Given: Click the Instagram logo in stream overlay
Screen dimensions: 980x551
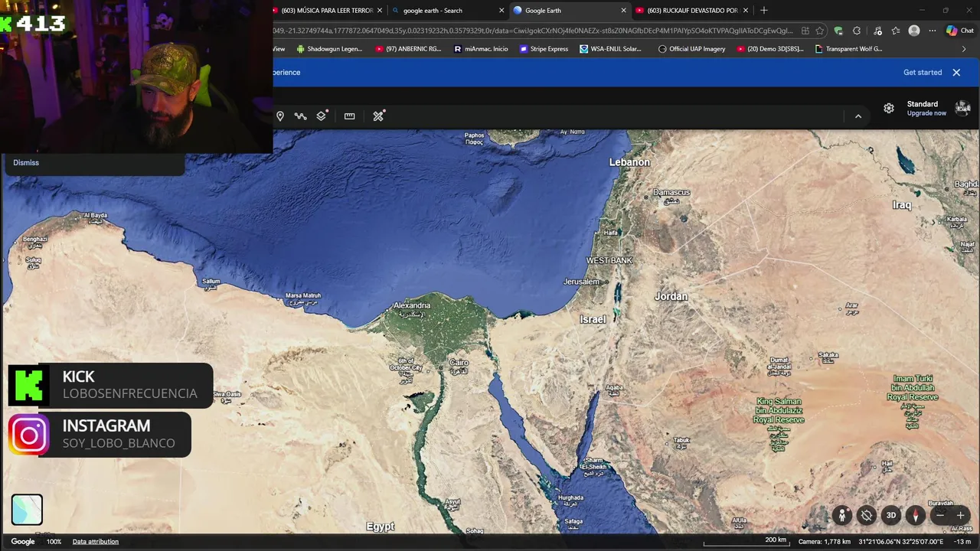Looking at the screenshot, I should (29, 435).
